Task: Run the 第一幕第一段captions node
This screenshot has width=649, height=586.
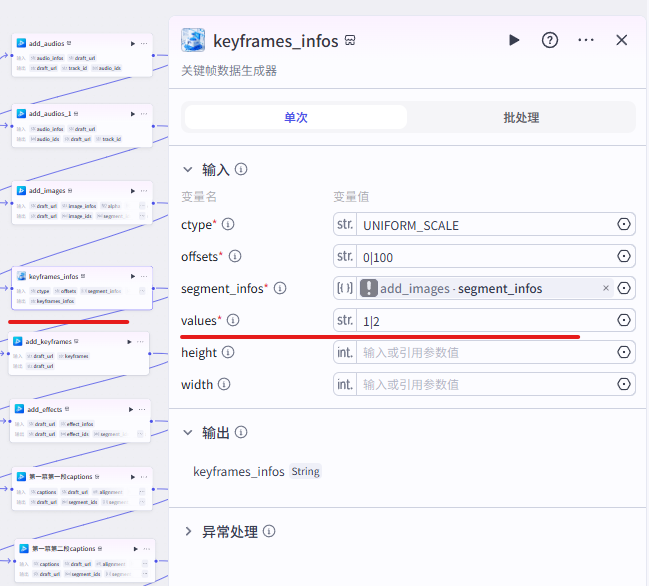Action: coord(133,477)
